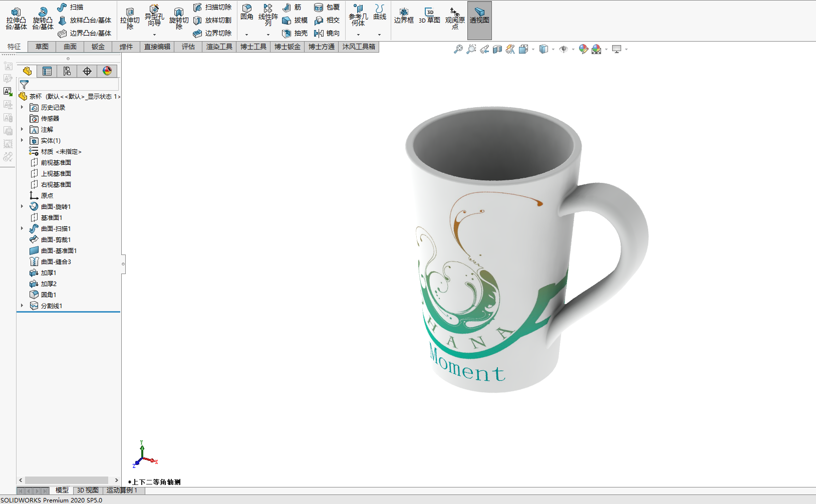Open the DimXpertManager crosshair tab
Image resolution: width=816 pixels, height=504 pixels.
[87, 71]
